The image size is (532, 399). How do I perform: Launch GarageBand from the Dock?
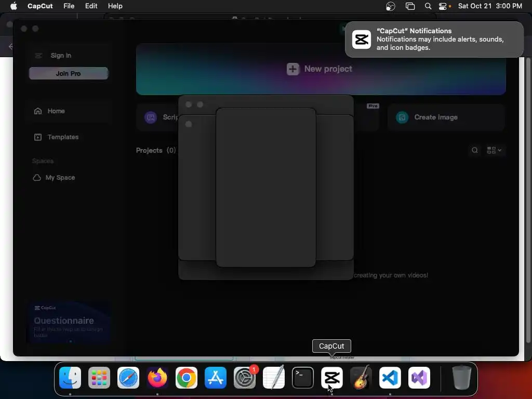coord(361,378)
